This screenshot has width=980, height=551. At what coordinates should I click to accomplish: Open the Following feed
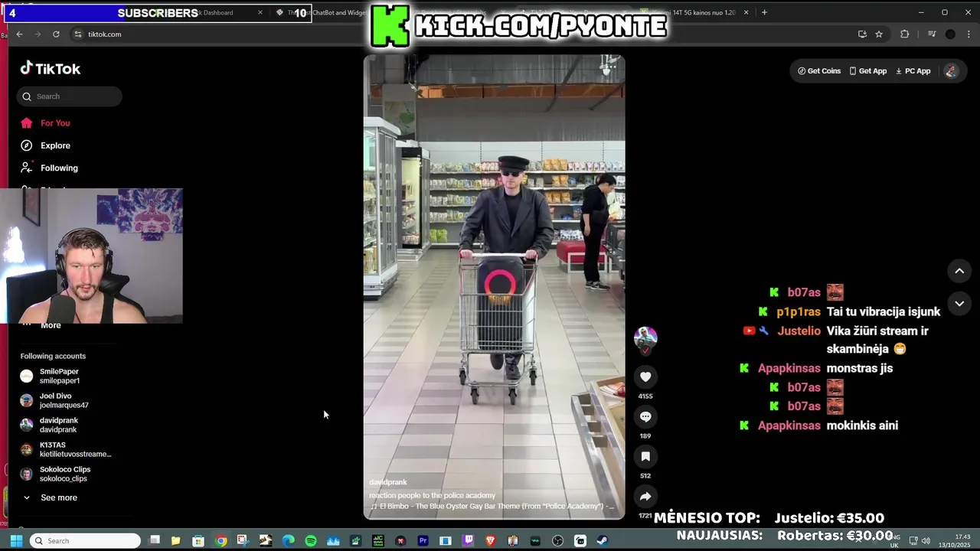tap(59, 168)
